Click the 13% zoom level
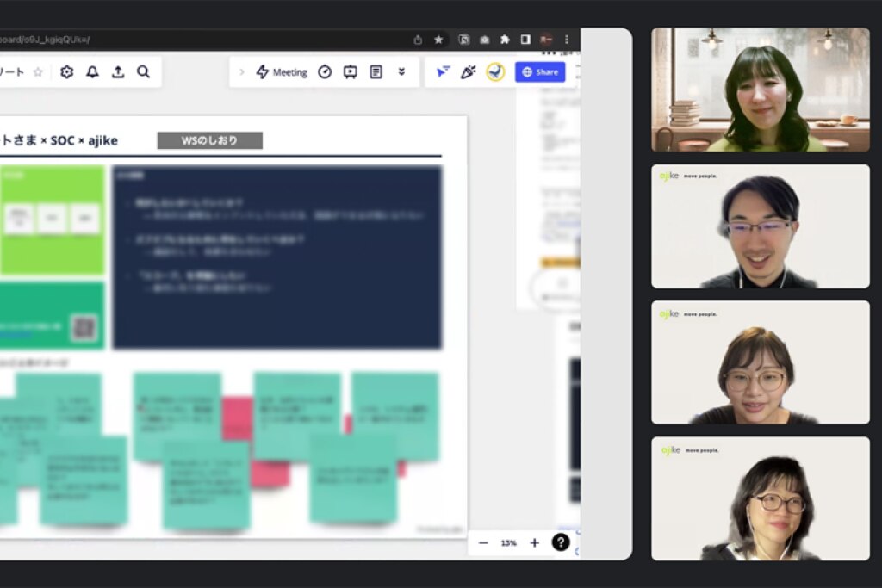The height and width of the screenshot is (588, 882). [508, 542]
